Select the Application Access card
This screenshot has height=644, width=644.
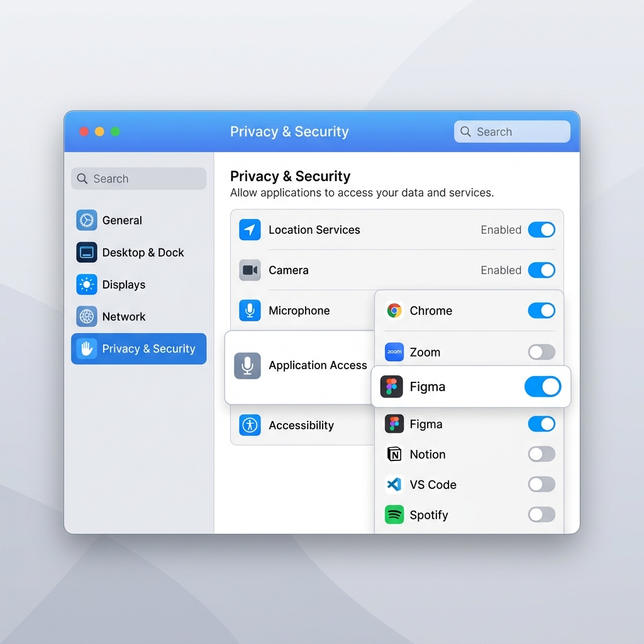coord(299,367)
